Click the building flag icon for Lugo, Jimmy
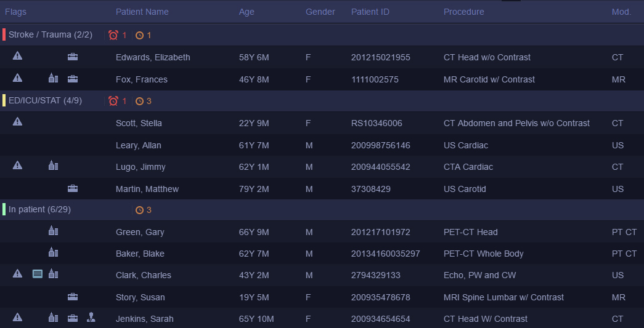This screenshot has width=644, height=328. pyautogui.click(x=54, y=165)
